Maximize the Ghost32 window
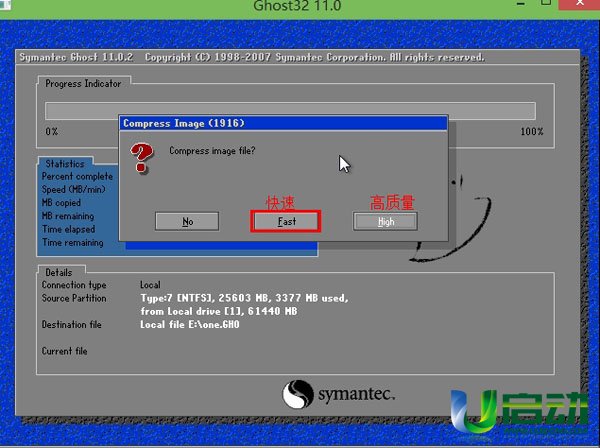This screenshot has width=600, height=448. (x=546, y=3)
